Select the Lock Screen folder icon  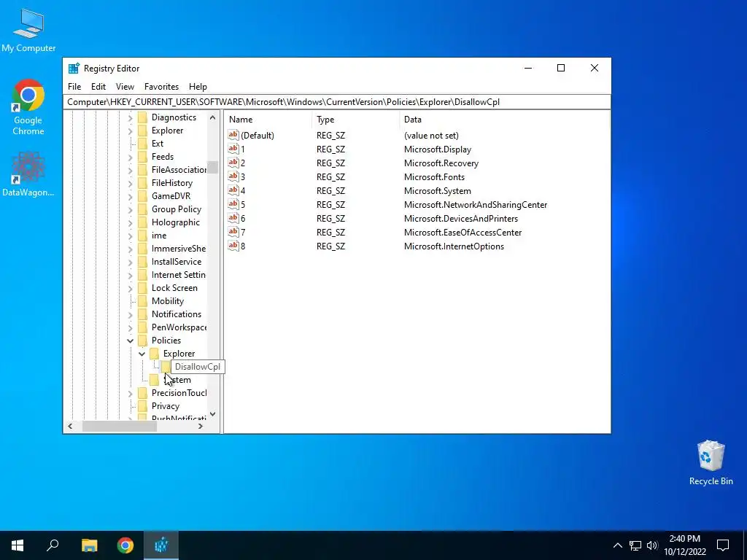point(142,287)
